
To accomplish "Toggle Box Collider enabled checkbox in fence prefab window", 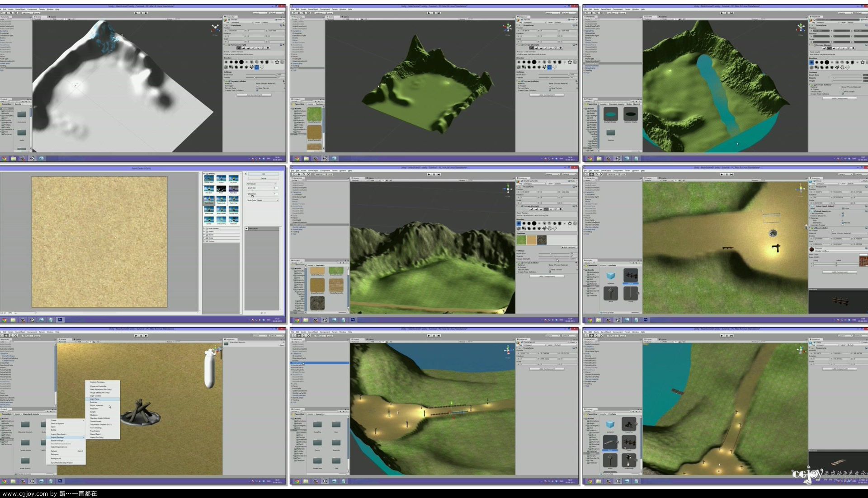I will tap(815, 228).
